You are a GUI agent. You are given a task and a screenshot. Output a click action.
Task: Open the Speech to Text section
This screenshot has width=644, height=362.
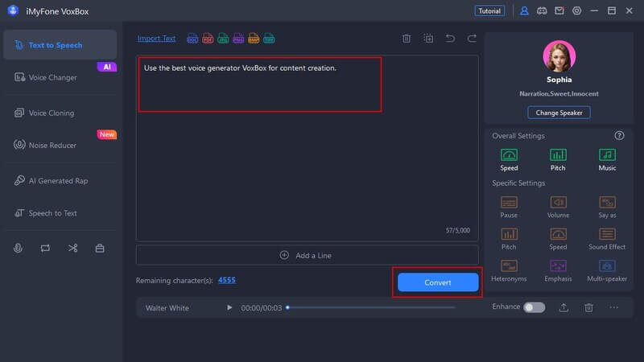pos(60,213)
